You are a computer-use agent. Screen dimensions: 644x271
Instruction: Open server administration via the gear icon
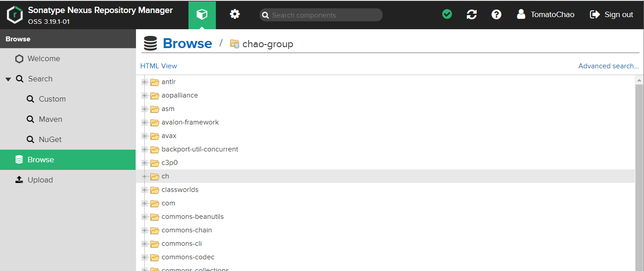(234, 14)
